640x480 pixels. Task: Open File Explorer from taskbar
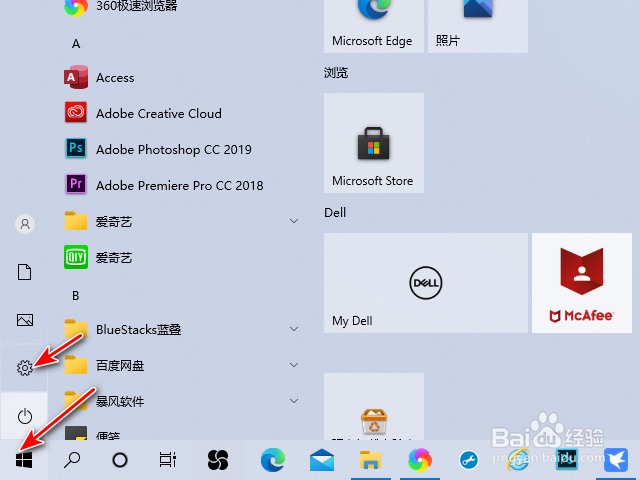(371, 460)
